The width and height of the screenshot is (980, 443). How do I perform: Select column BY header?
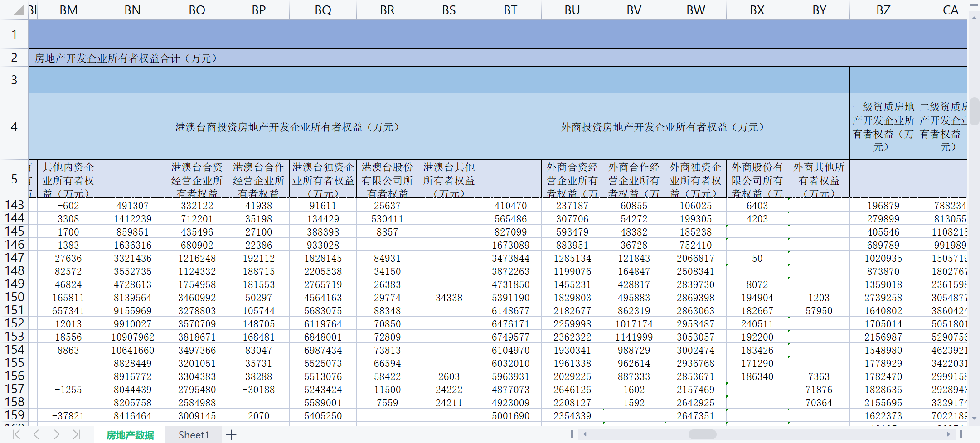click(819, 10)
